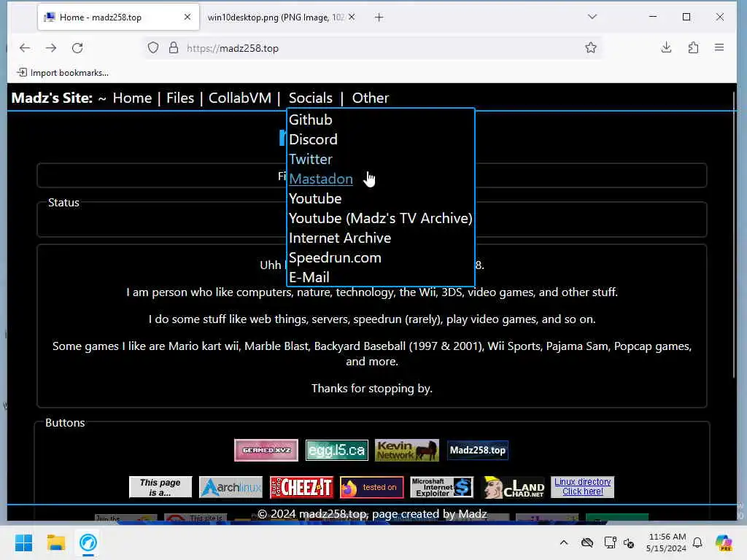Choose Internet Archive from the Socials menu
This screenshot has height=560, width=747.
click(340, 238)
